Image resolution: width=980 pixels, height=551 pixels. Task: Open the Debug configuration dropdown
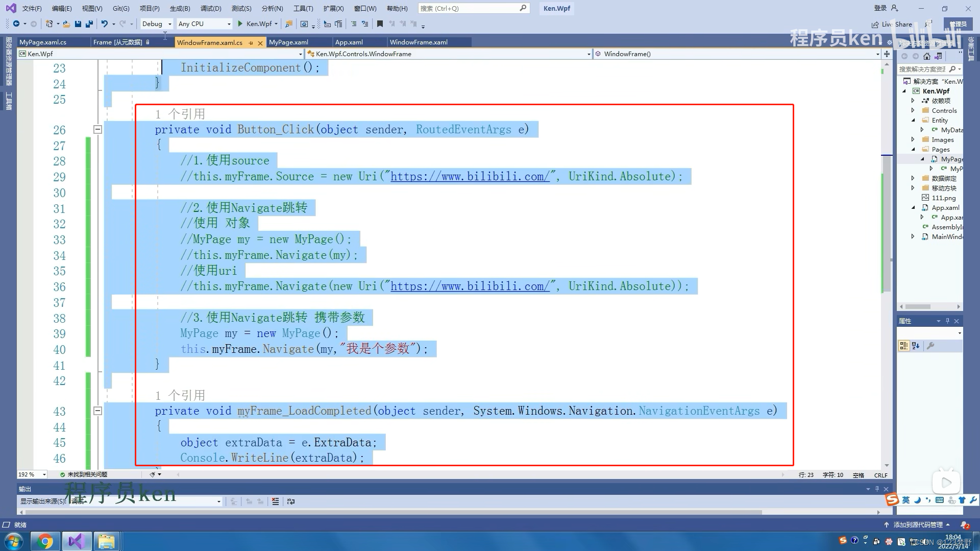click(x=157, y=23)
